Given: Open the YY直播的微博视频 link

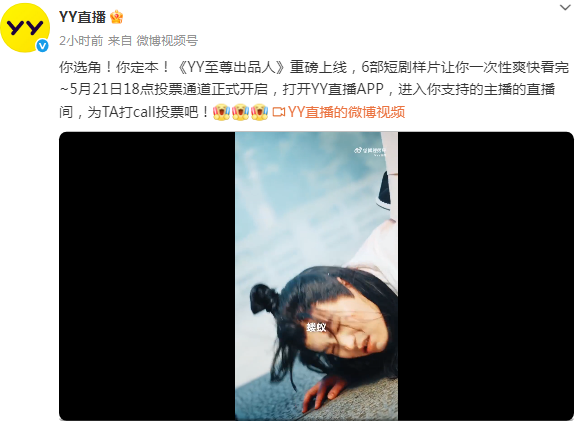Looking at the screenshot, I should (x=346, y=112).
